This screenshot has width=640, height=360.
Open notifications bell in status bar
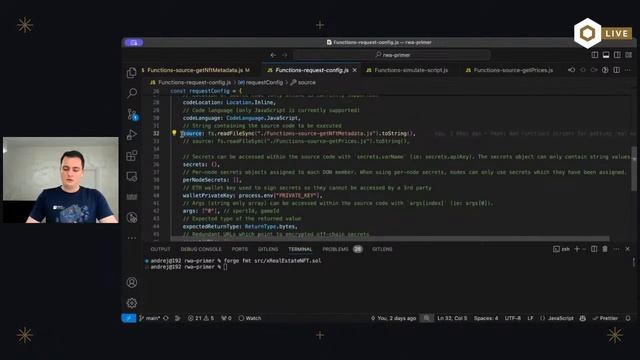tap(628, 318)
